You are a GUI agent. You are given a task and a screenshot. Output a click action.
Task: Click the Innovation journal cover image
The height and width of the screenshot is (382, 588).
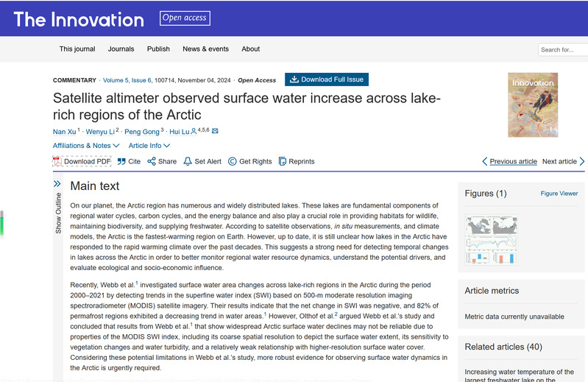coord(533,105)
